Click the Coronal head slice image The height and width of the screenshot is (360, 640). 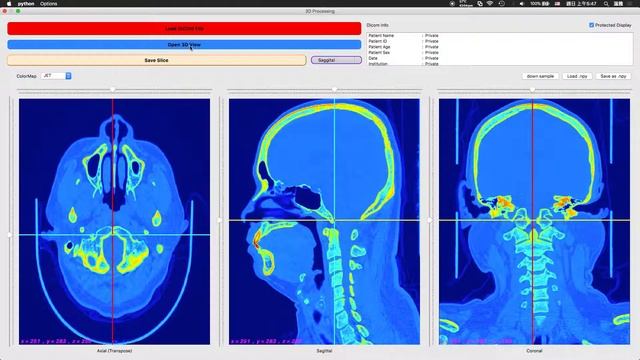point(534,222)
